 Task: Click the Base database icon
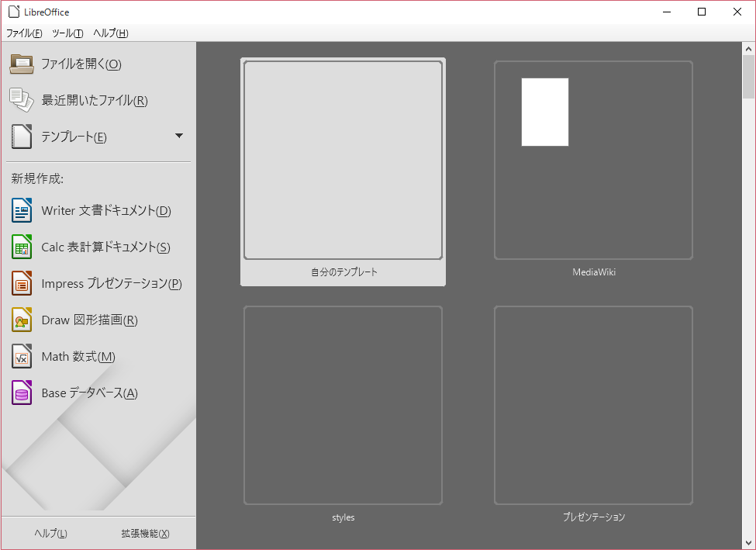point(22,393)
